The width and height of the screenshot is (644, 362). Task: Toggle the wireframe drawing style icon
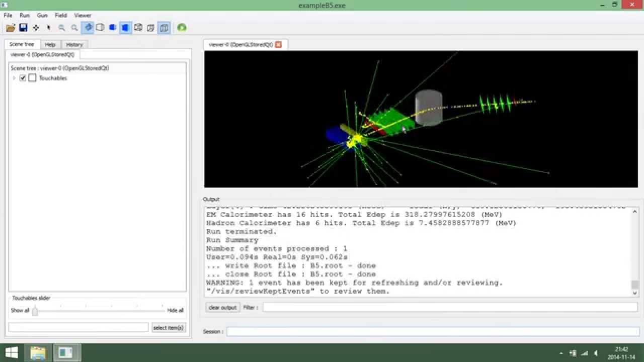click(138, 28)
